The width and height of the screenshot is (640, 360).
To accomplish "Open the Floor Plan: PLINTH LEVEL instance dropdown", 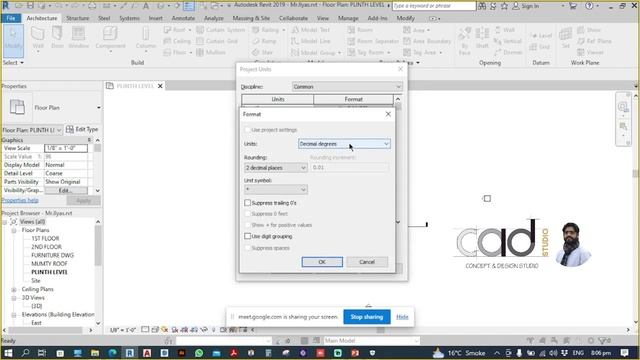I will click(32, 130).
